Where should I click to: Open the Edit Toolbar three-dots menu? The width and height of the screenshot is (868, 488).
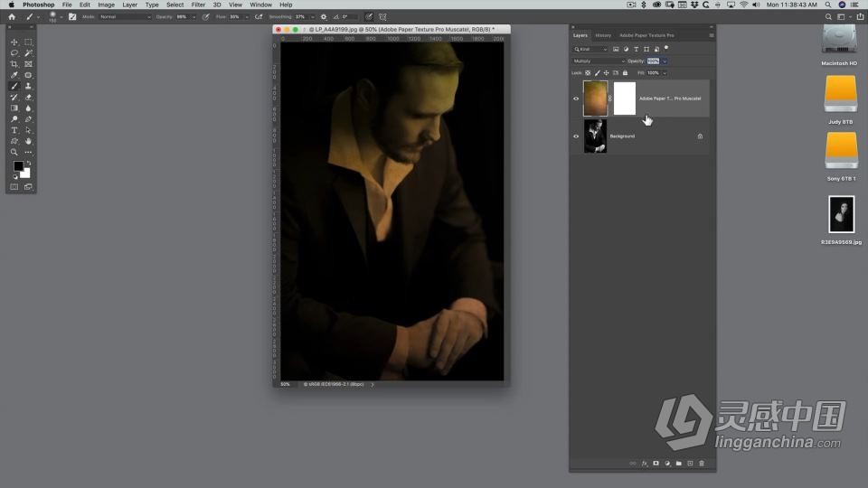28,152
